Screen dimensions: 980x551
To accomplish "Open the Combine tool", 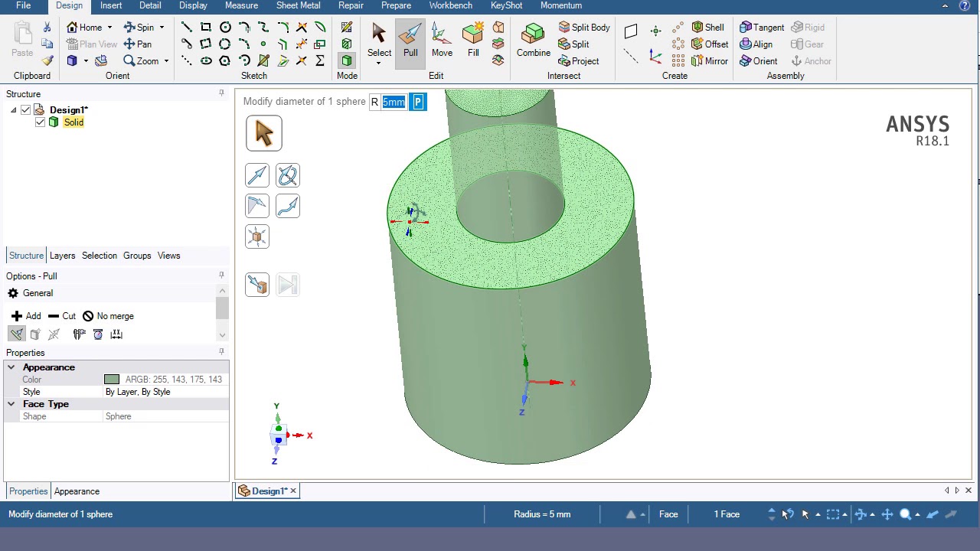I will coord(533,42).
